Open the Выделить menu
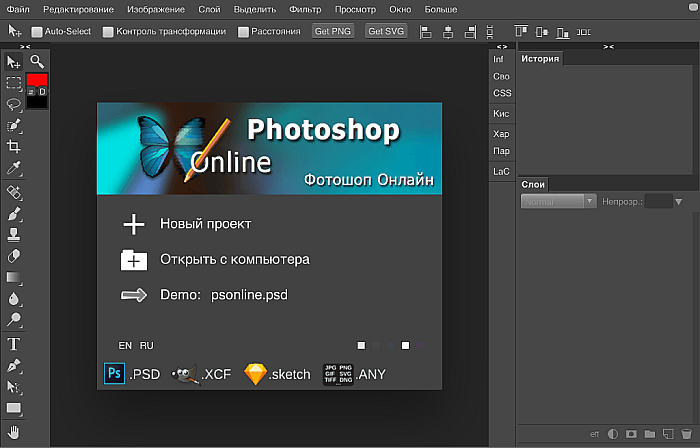 [255, 9]
